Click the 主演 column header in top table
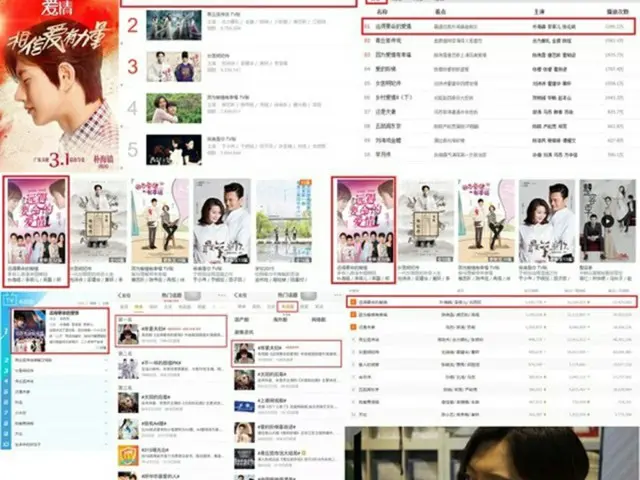The image size is (640, 480). point(539,12)
